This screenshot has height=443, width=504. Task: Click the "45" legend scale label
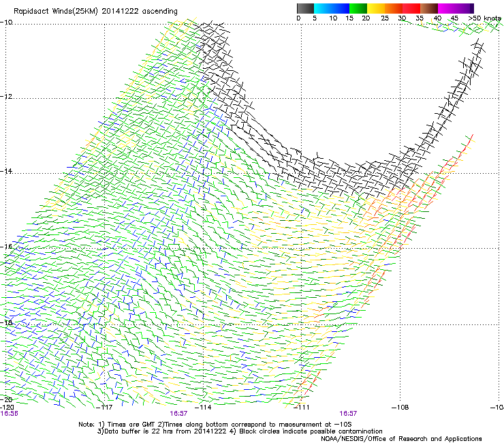[x=454, y=18]
